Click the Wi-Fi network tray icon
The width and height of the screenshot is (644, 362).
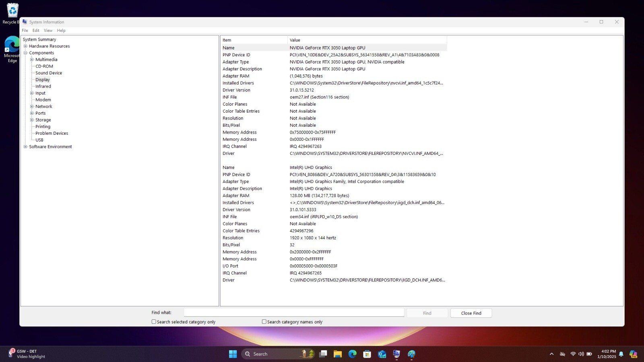pos(573,354)
